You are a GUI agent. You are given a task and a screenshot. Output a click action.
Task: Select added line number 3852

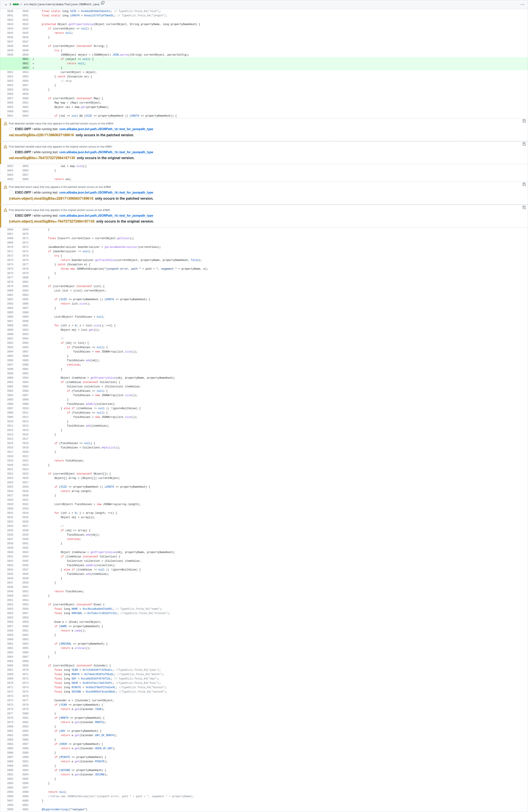point(25,63)
